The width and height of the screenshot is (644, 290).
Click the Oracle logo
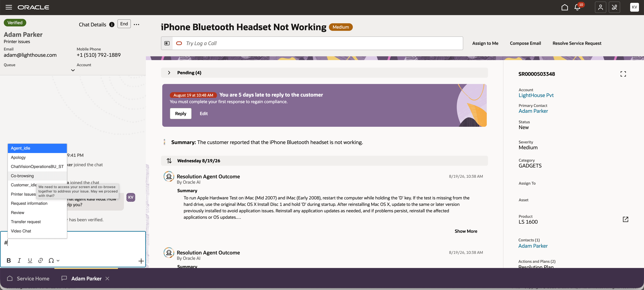tap(33, 7)
